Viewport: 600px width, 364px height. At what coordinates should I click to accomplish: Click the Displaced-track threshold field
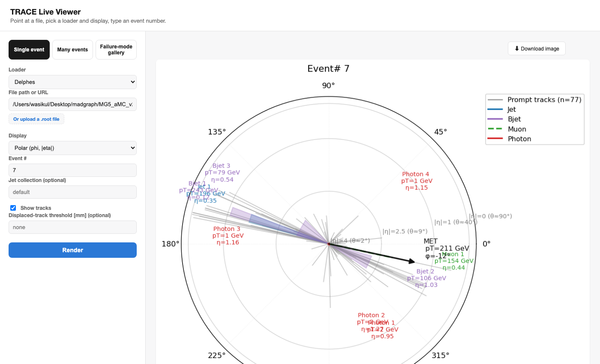(72, 227)
